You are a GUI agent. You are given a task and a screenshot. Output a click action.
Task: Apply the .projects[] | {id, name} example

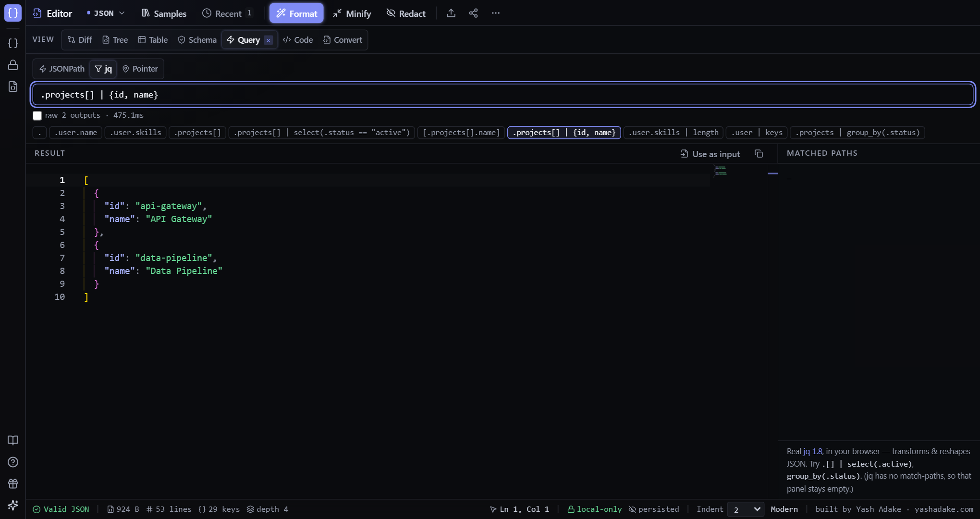(564, 133)
